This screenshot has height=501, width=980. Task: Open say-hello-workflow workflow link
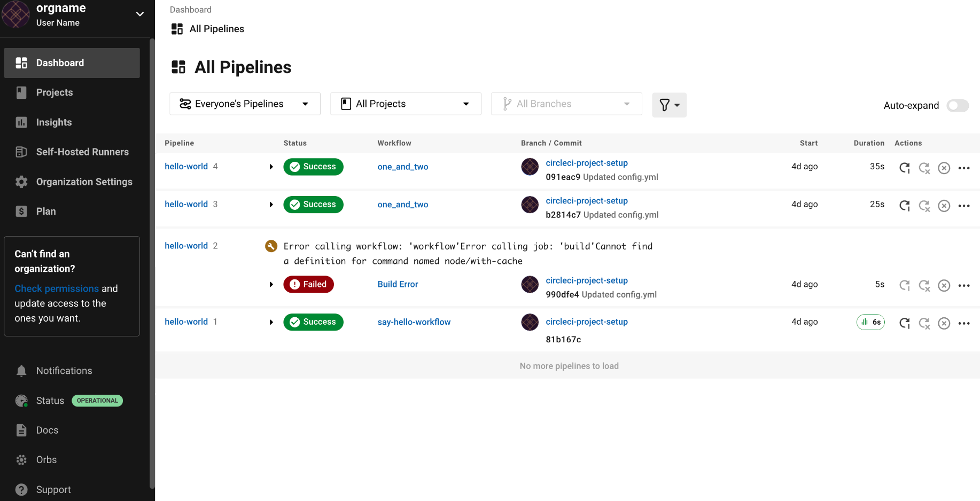[414, 322]
